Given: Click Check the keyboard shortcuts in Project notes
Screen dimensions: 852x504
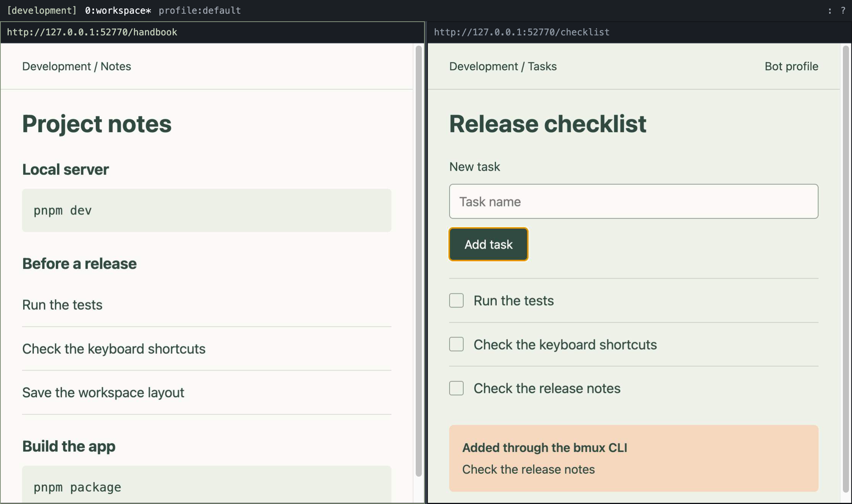Looking at the screenshot, I should click(114, 349).
